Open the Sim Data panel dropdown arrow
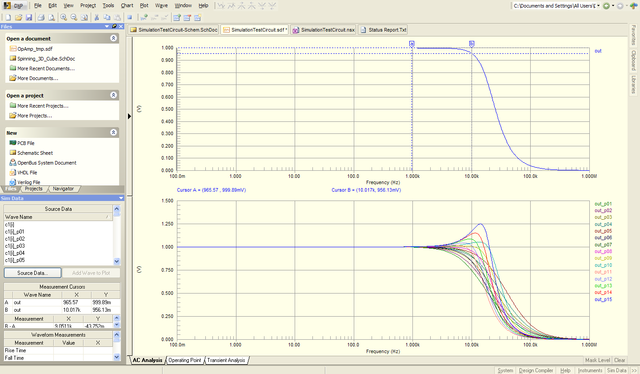The width and height of the screenshot is (640, 374). 121,198
